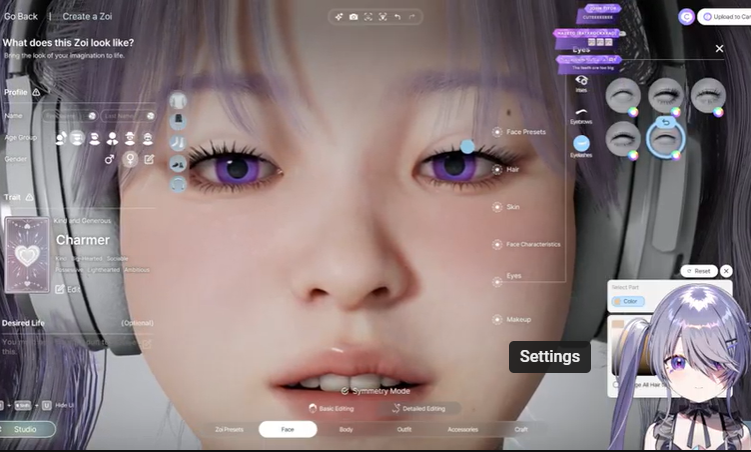This screenshot has height=452, width=751.
Task: Select the Color chip under Select Part
Action: tap(628, 301)
